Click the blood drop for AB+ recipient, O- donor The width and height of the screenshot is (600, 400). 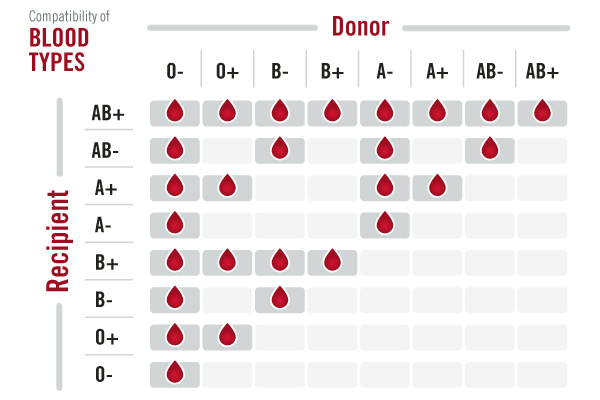click(175, 112)
